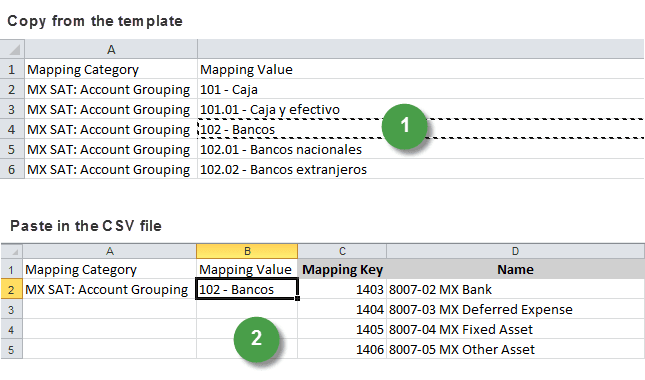
Task: Select row 4 header in the template
Action: pyautogui.click(x=12, y=130)
